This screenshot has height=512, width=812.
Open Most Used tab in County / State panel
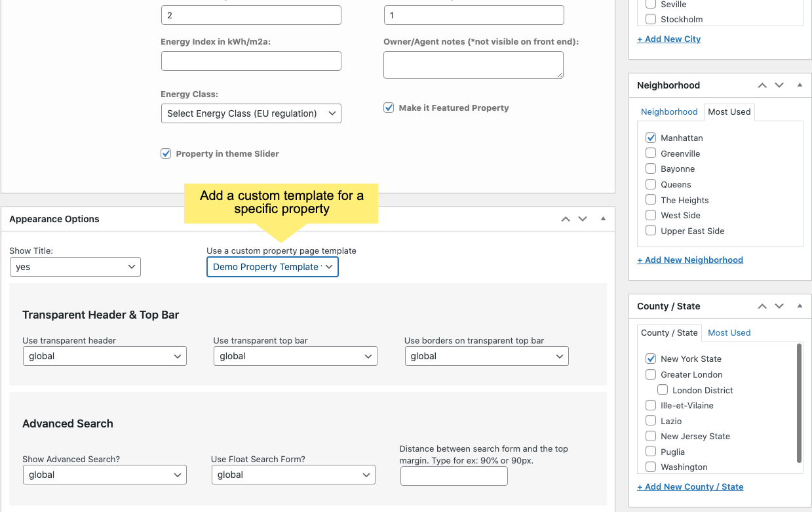(x=729, y=332)
